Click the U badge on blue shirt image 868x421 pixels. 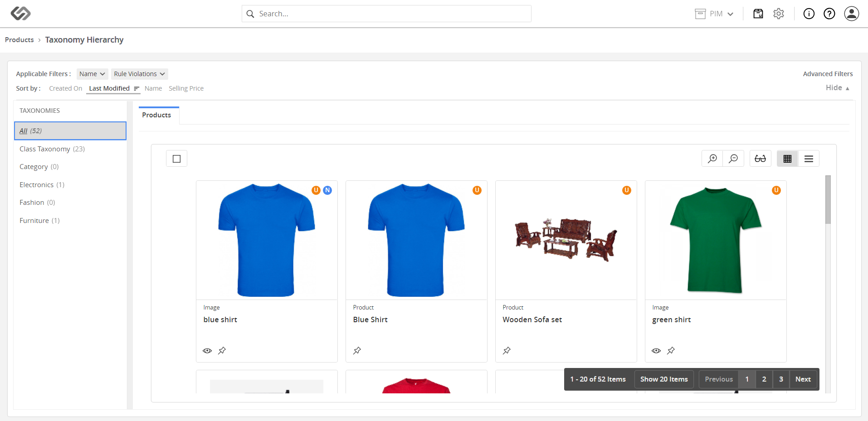[x=316, y=190]
